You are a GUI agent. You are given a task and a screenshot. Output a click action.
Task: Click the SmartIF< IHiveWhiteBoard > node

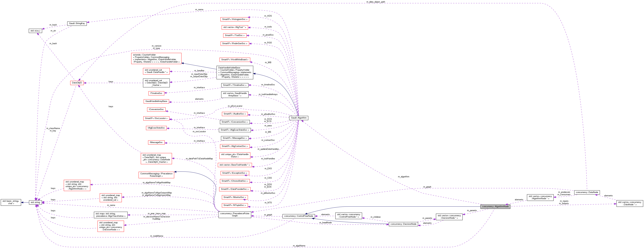tap(235, 60)
